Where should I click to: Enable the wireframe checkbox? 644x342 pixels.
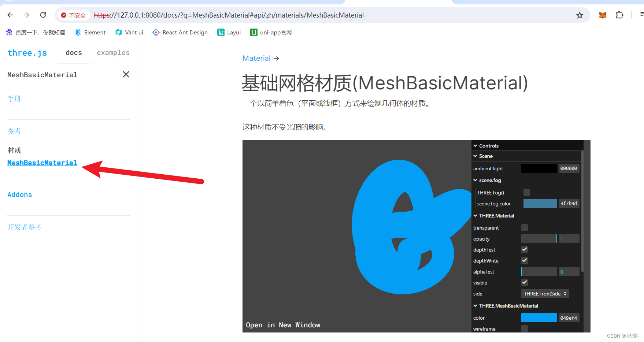(x=525, y=328)
